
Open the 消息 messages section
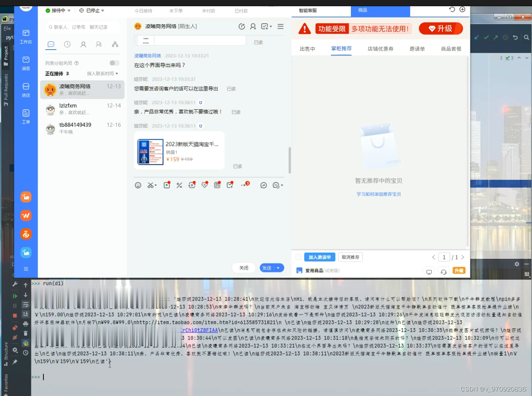tap(26, 63)
